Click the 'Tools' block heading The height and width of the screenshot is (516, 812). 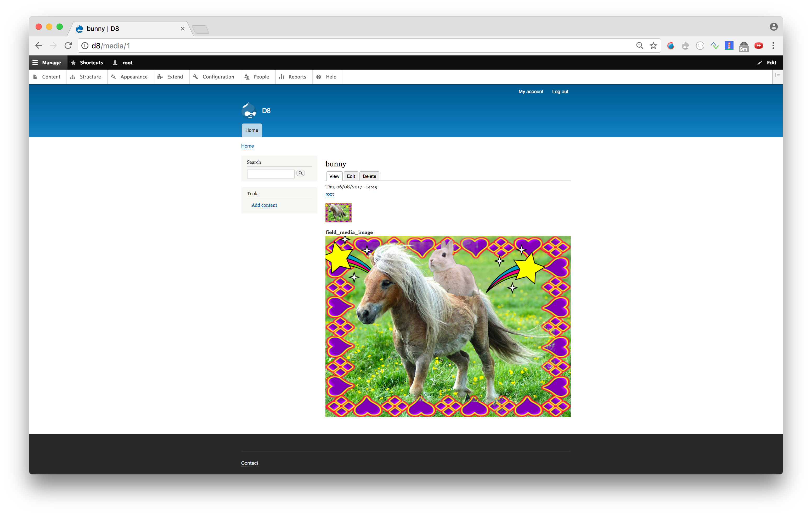(x=252, y=194)
